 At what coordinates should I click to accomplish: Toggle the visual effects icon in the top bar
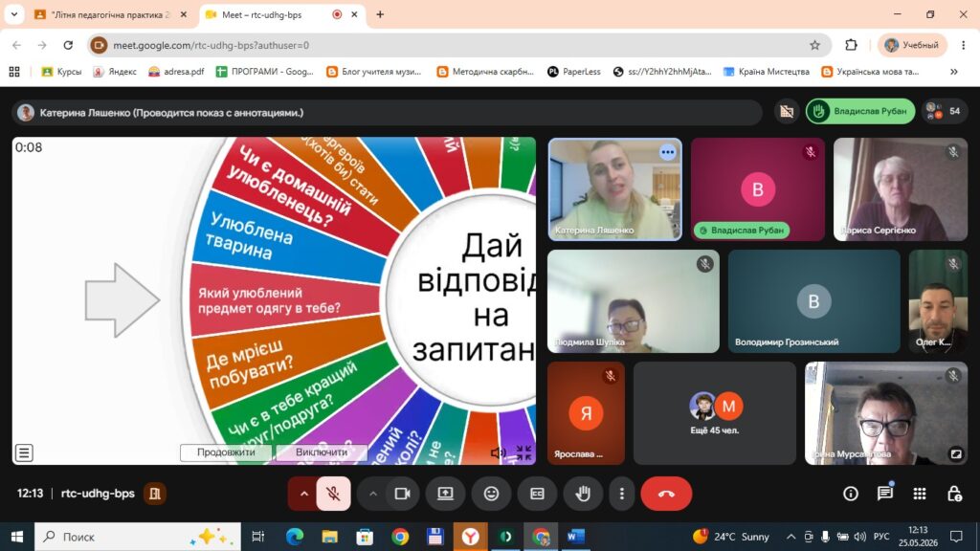click(787, 111)
